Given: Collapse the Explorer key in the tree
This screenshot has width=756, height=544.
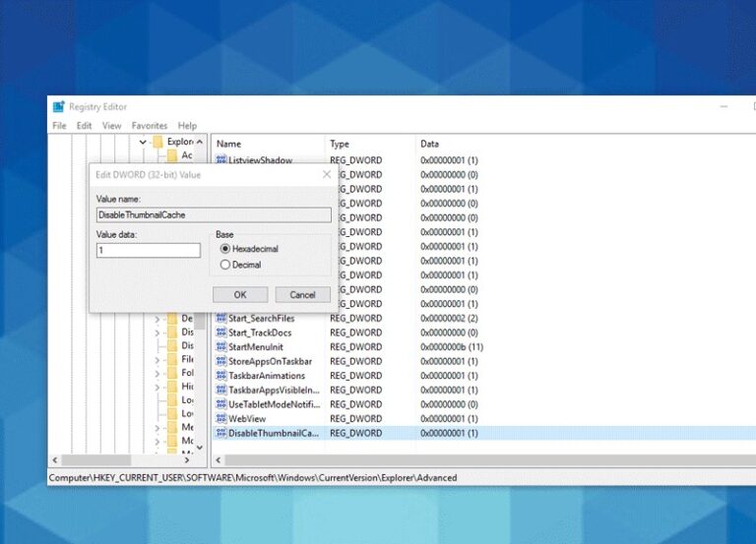Looking at the screenshot, I should coord(143,142).
